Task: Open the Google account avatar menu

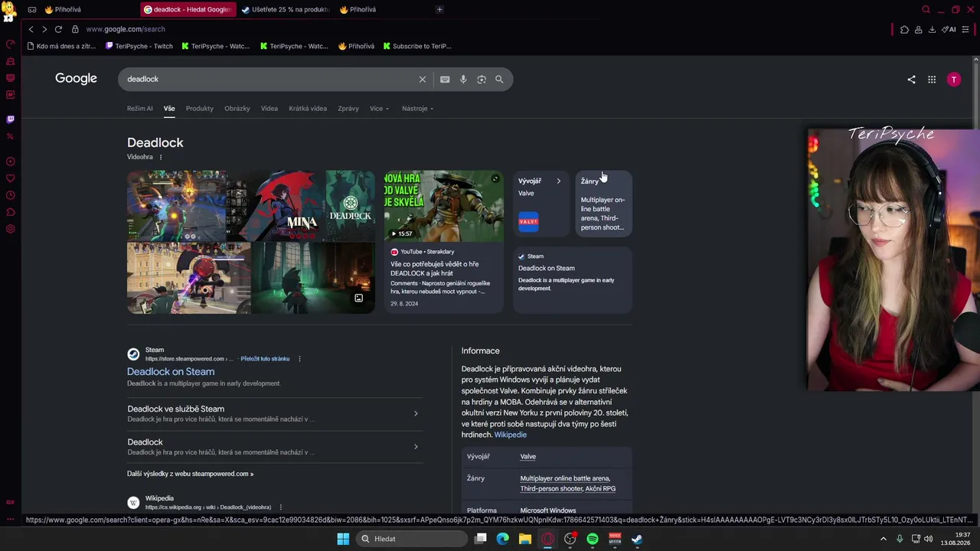Action: 954,79
